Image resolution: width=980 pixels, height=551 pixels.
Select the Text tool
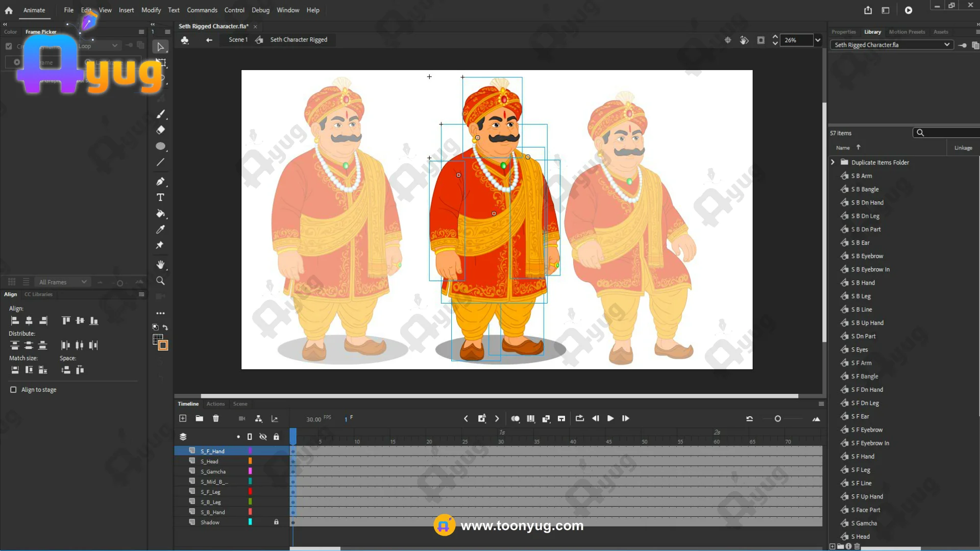point(160,197)
